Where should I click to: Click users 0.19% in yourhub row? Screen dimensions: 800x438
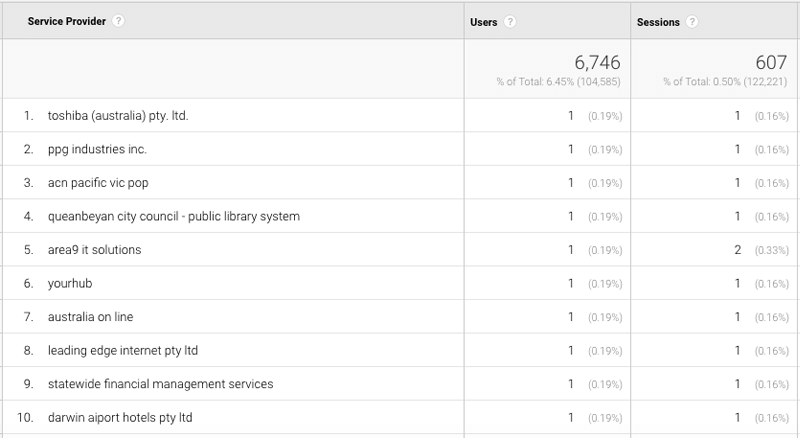[605, 284]
